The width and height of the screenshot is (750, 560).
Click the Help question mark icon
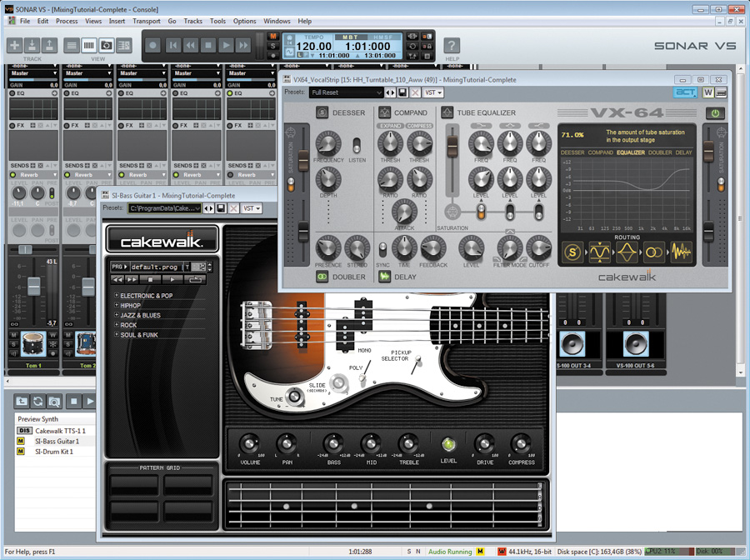[451, 45]
